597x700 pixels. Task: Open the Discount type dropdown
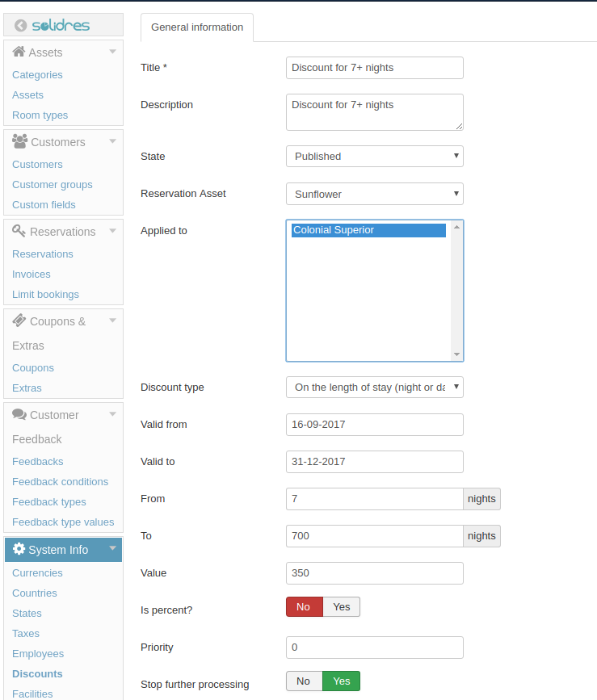(x=374, y=388)
